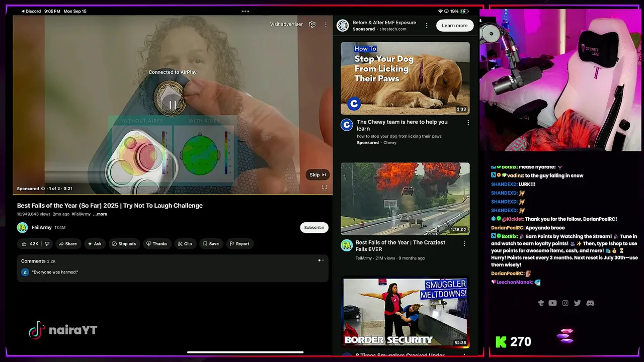Click the Share button
Image resolution: width=644 pixels, height=362 pixels.
pos(67,244)
